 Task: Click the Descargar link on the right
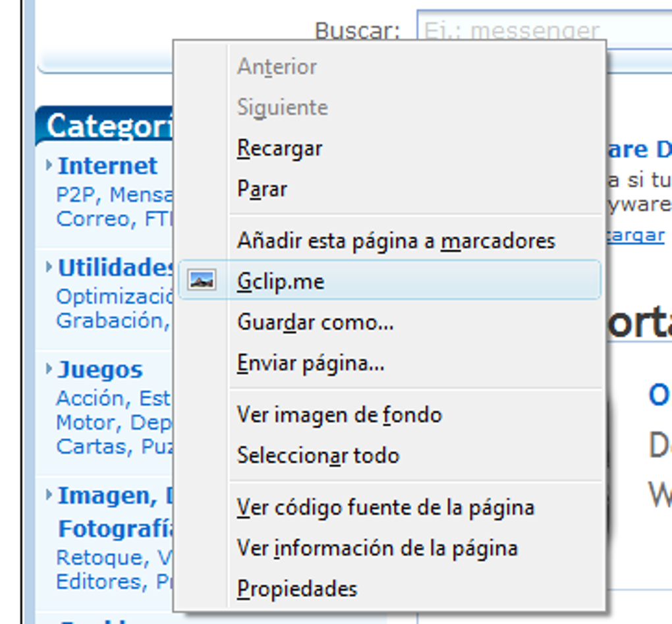pos(638,235)
